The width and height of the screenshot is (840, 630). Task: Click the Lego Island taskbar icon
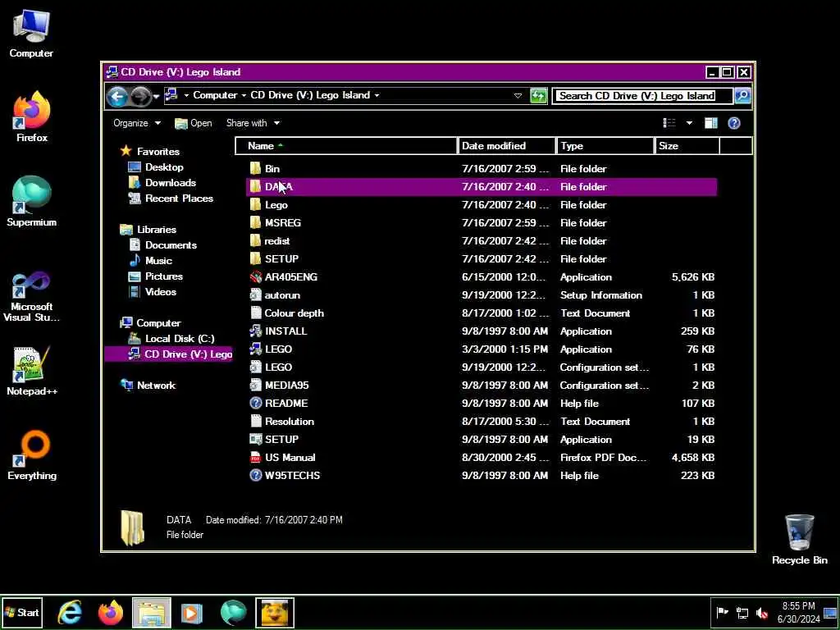pyautogui.click(x=274, y=612)
